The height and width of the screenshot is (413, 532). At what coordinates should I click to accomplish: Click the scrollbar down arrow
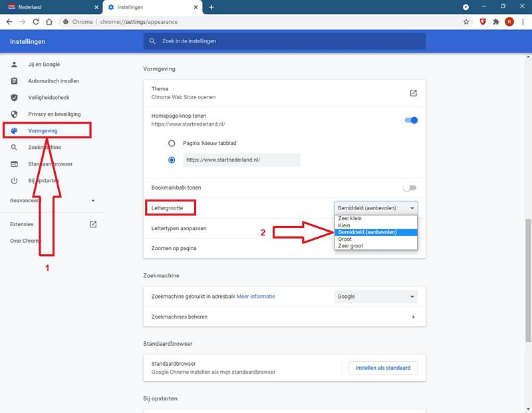point(529,410)
